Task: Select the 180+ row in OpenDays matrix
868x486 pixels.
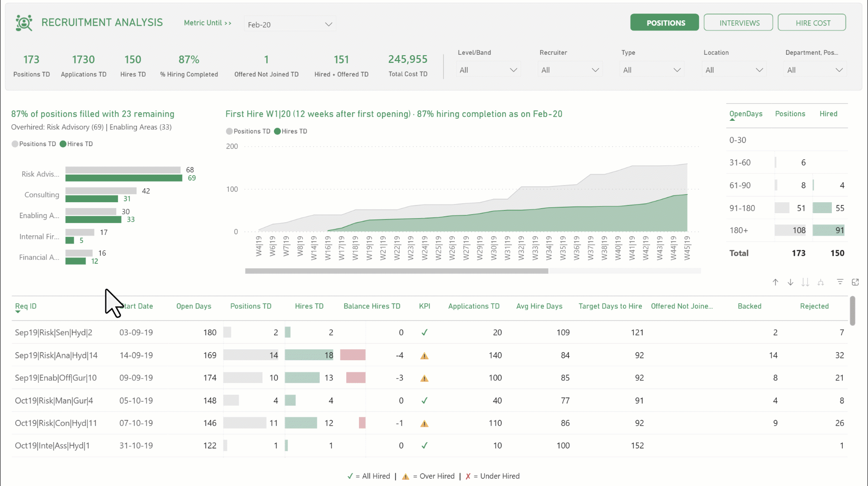Action: tap(787, 230)
